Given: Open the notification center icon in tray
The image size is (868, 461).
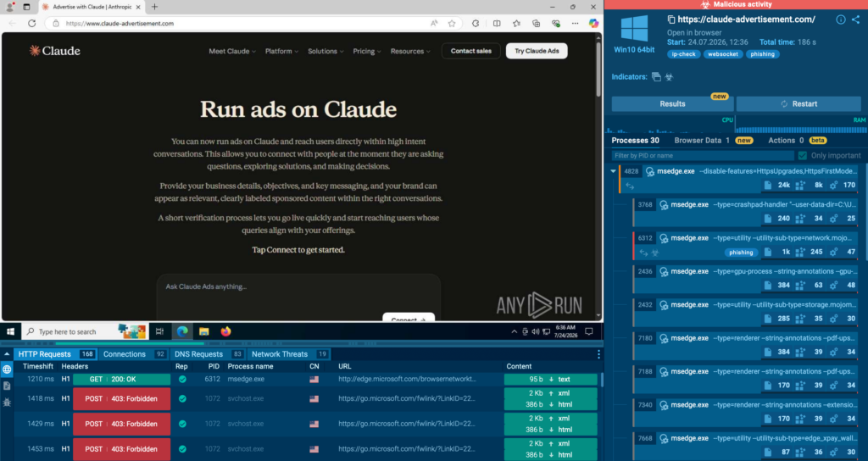Looking at the screenshot, I should (x=589, y=331).
